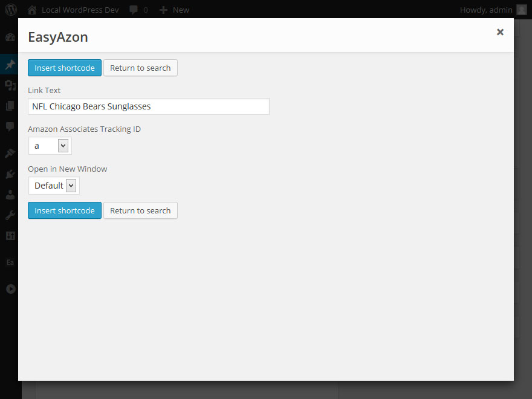532x399 pixels.
Task: Click the EasyAzon dialog title
Action: click(58, 37)
